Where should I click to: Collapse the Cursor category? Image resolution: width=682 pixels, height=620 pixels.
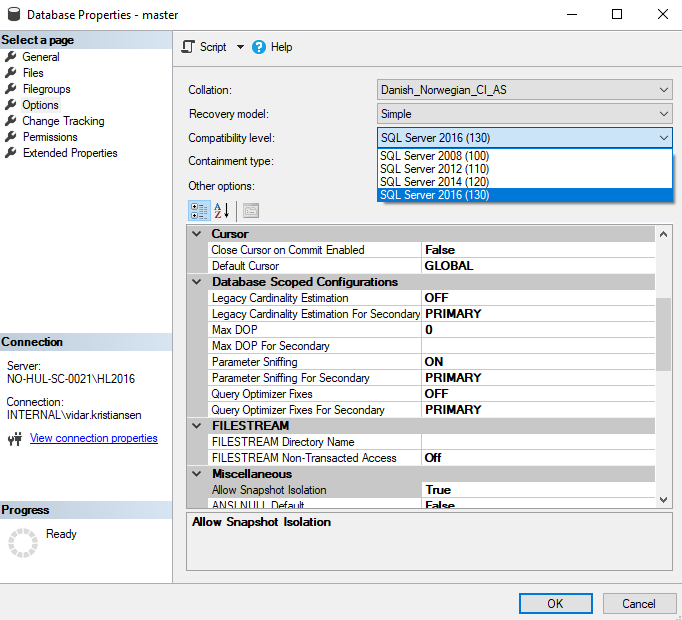pos(197,234)
